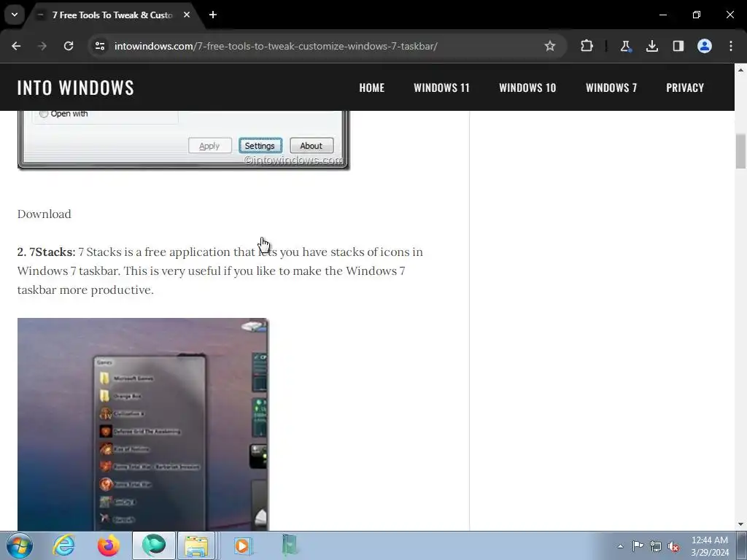Screen dimensions: 747x560
Task: Open the WINDOWS 11 menu item
Action: coord(441,87)
